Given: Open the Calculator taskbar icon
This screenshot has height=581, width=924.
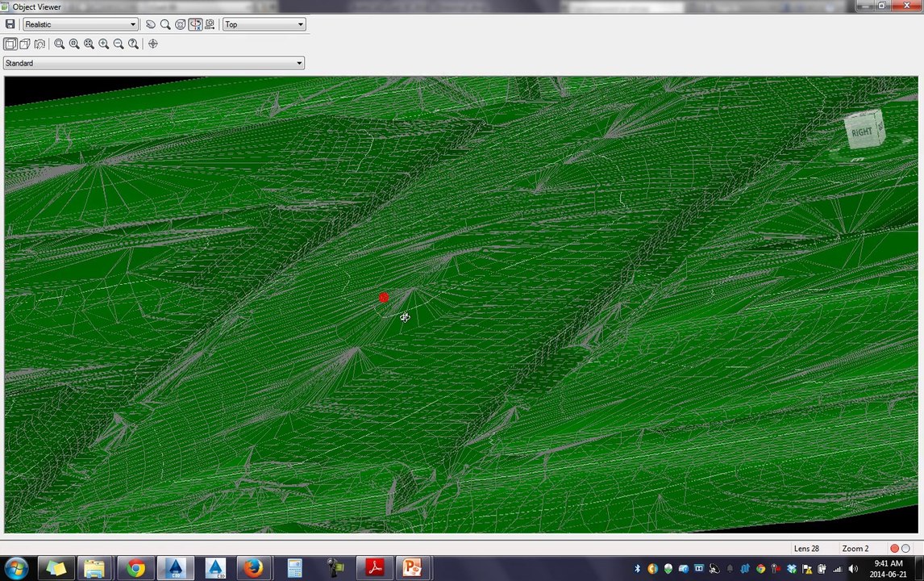Looking at the screenshot, I should pyautogui.click(x=294, y=569).
